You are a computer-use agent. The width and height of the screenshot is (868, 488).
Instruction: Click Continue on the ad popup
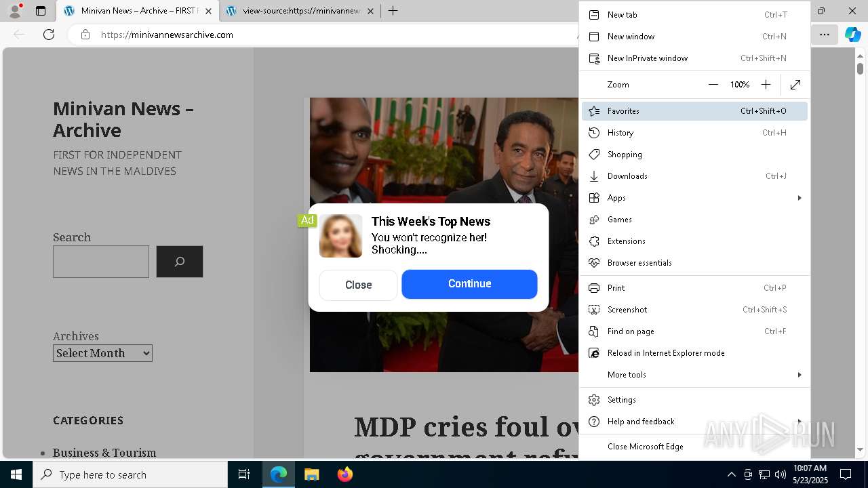469,284
